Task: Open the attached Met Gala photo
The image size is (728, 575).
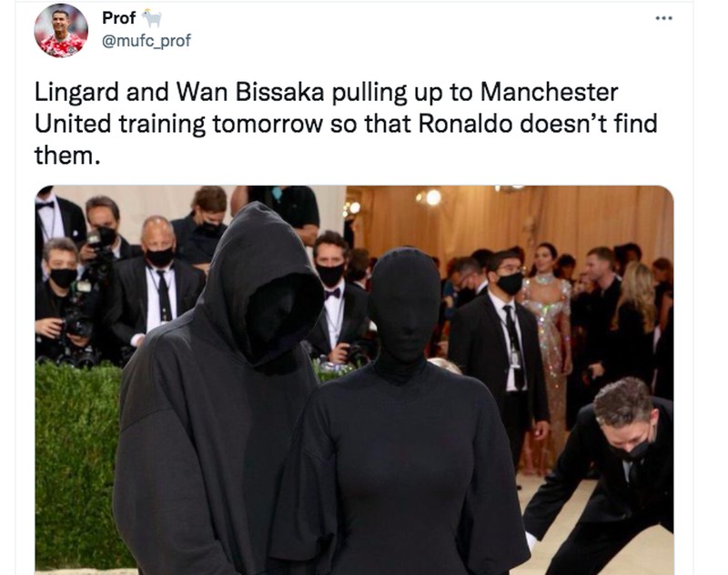Action: point(354,380)
